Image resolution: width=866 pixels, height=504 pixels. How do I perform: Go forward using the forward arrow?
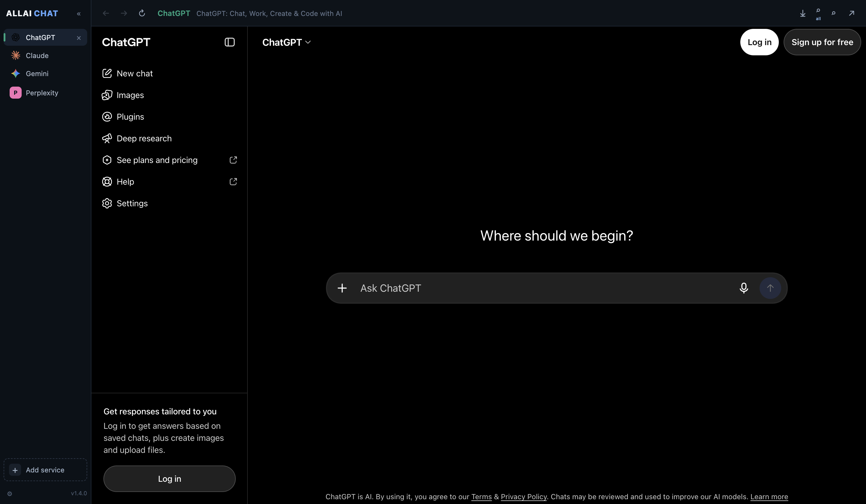(124, 14)
